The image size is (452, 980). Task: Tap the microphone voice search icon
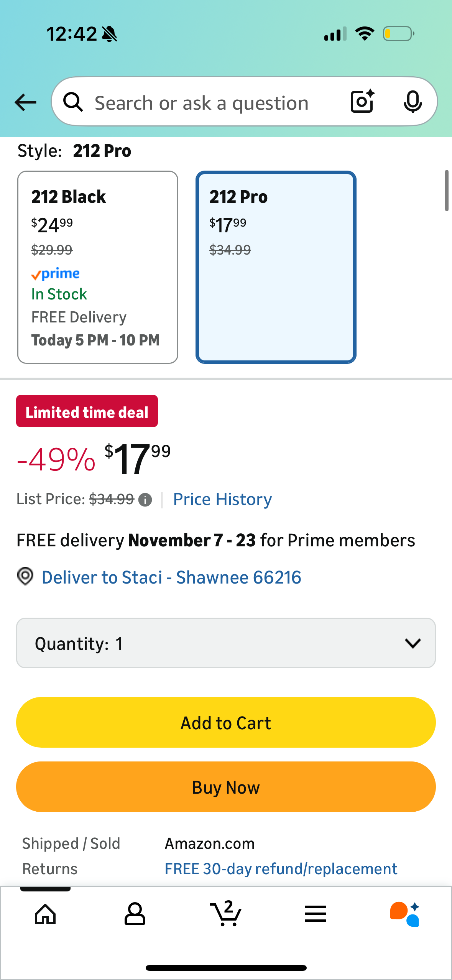click(x=413, y=102)
